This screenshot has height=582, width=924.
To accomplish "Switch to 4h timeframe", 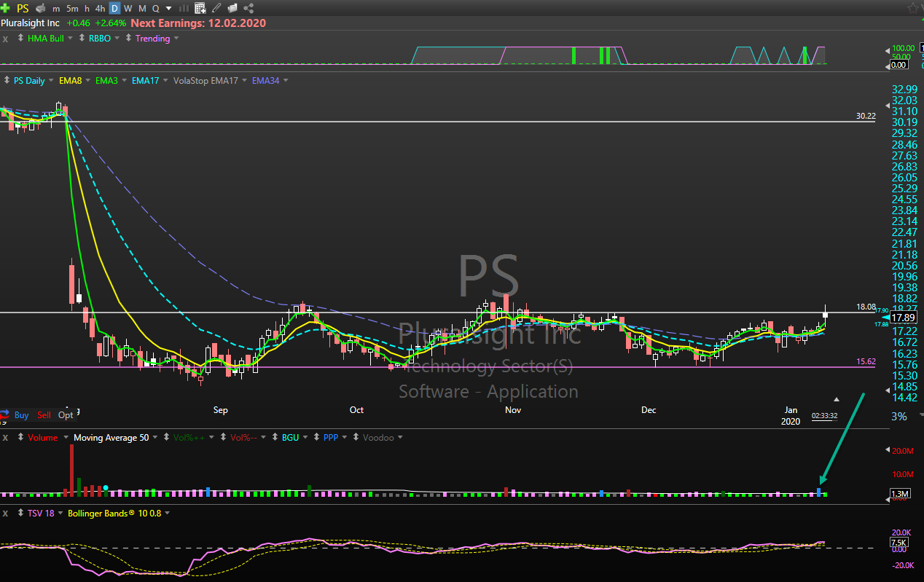I will click(x=101, y=9).
